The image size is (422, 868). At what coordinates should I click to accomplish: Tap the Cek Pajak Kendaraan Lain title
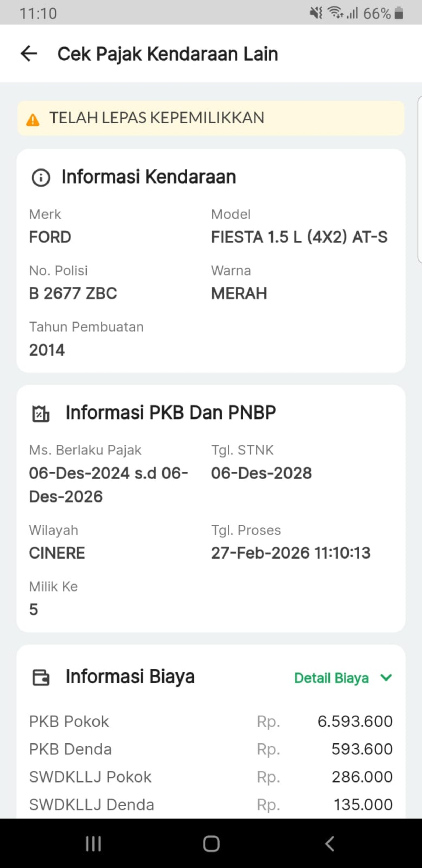click(x=168, y=54)
